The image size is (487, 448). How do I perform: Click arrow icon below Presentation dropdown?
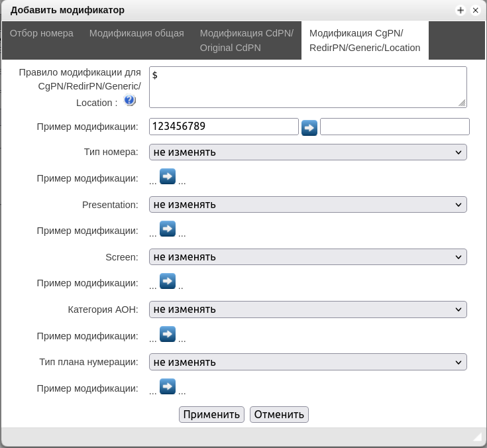tap(168, 229)
